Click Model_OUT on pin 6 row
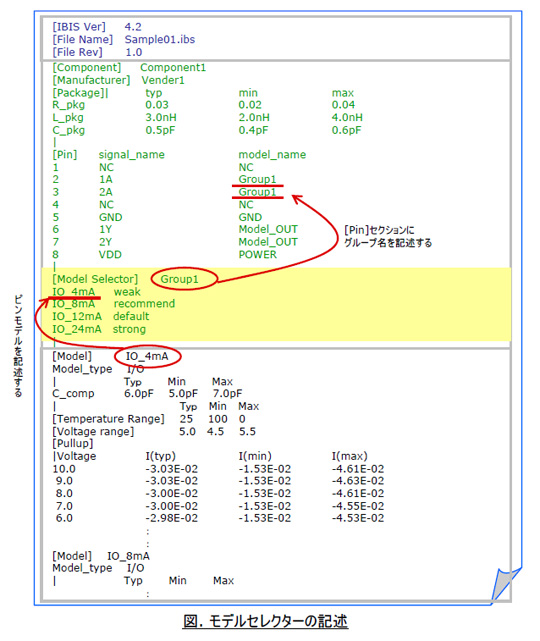The width and height of the screenshot is (540, 641). [x=268, y=229]
